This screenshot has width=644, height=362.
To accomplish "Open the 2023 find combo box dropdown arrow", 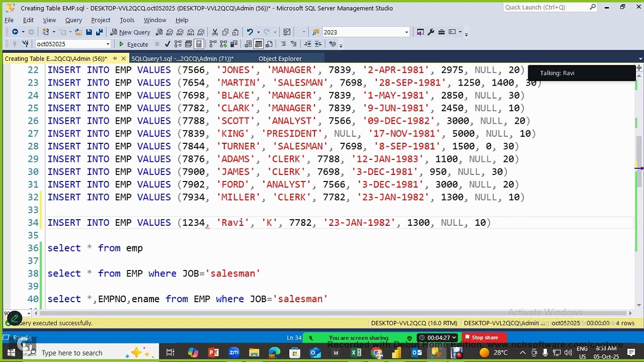I will [407, 32].
